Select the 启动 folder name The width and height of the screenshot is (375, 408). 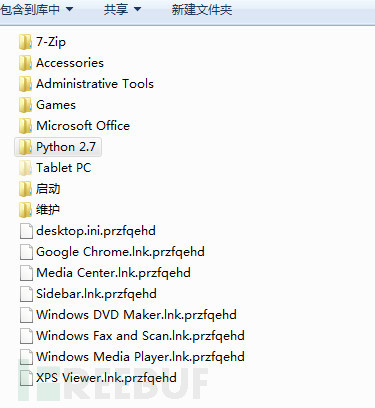(x=48, y=189)
